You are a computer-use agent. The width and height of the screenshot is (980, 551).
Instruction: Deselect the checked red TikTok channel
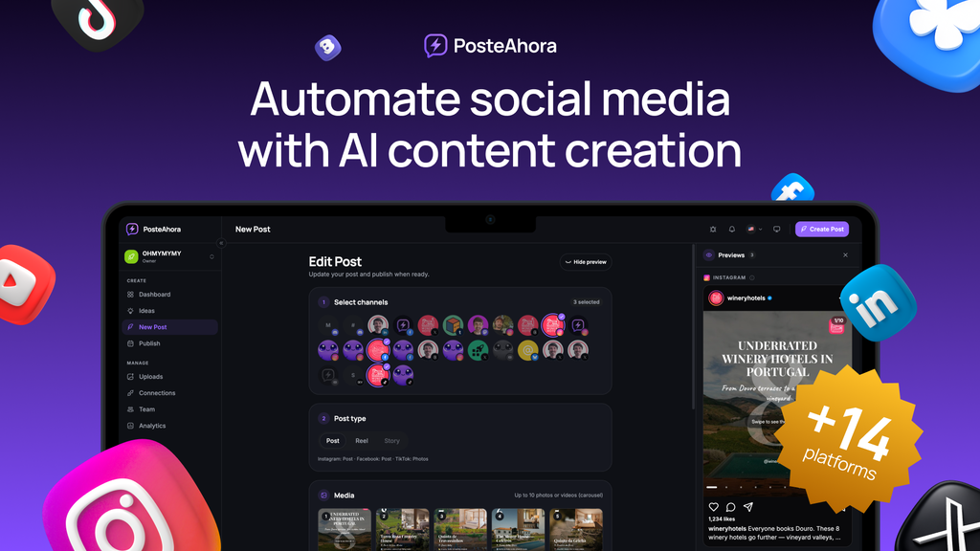click(378, 375)
